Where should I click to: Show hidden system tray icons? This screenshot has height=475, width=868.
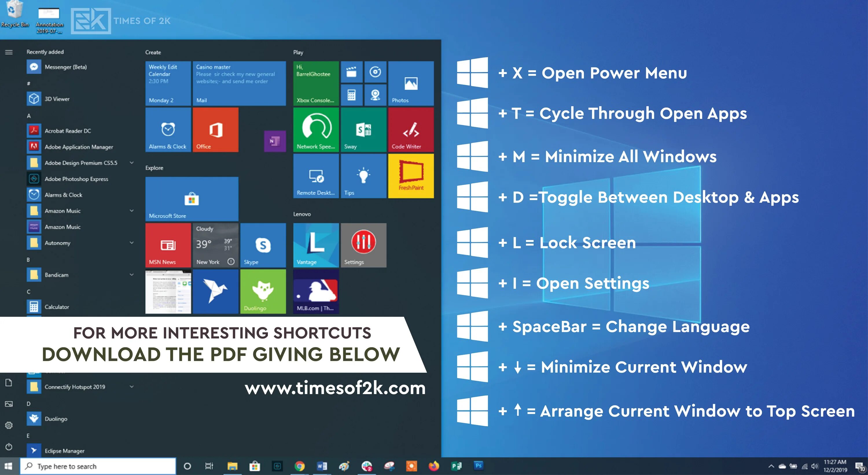[x=771, y=467]
